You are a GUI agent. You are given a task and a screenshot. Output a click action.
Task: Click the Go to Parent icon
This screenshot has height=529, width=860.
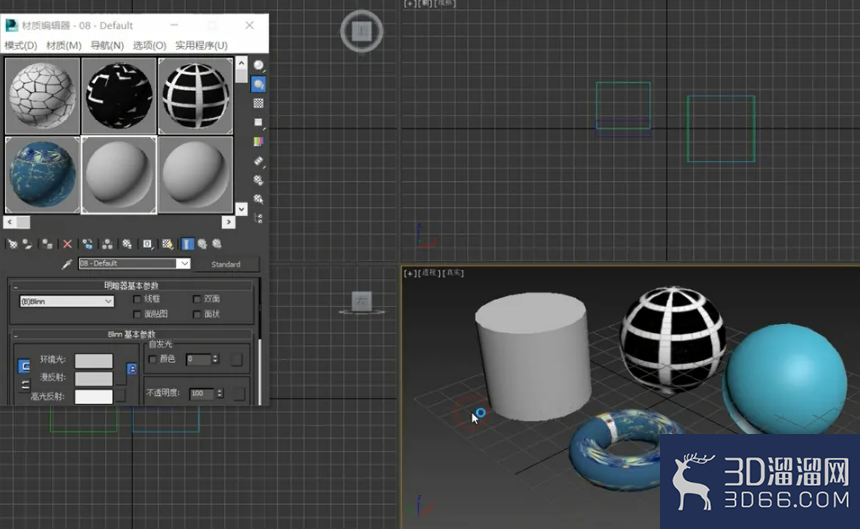202,244
